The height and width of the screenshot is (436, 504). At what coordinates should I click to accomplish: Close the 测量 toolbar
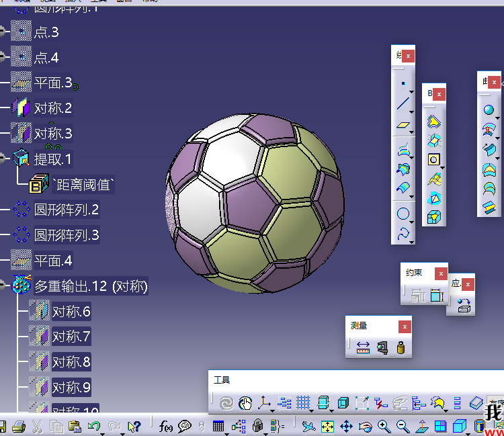pos(404,326)
